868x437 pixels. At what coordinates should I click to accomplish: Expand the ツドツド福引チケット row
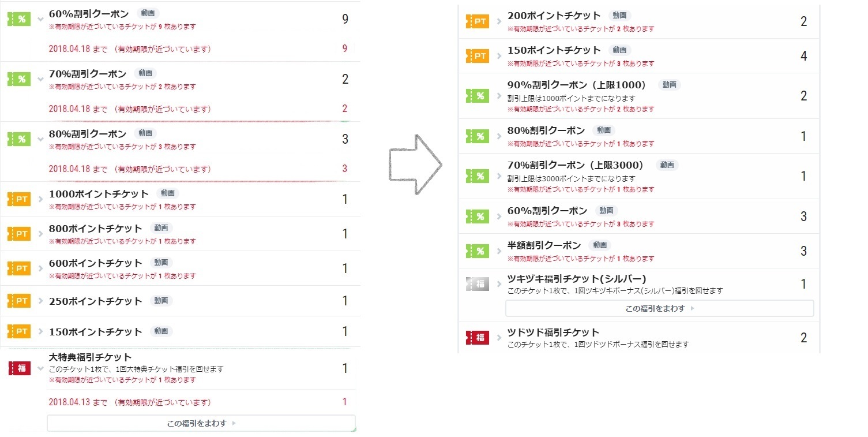[499, 338]
